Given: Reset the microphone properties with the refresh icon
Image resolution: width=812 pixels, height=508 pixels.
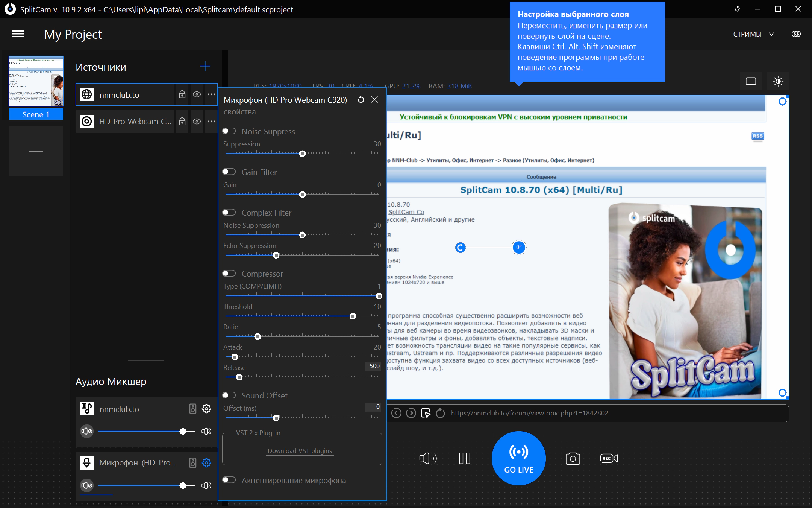Looking at the screenshot, I should (x=361, y=100).
